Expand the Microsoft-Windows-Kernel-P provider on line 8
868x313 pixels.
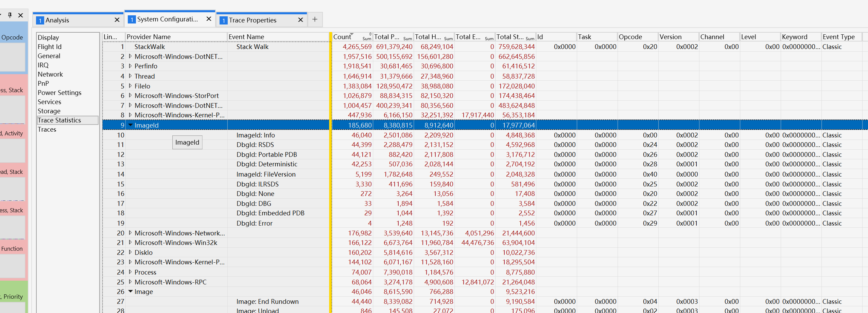tap(130, 115)
